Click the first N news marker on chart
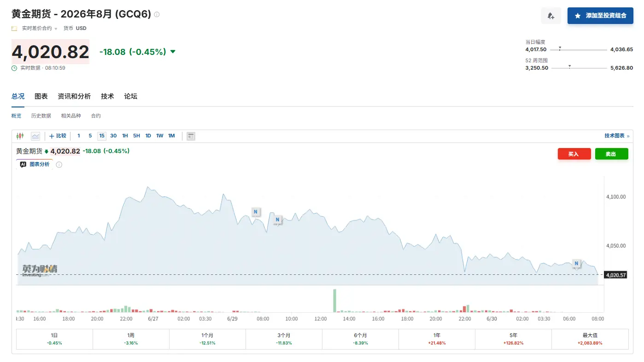644x362 pixels. click(x=256, y=212)
